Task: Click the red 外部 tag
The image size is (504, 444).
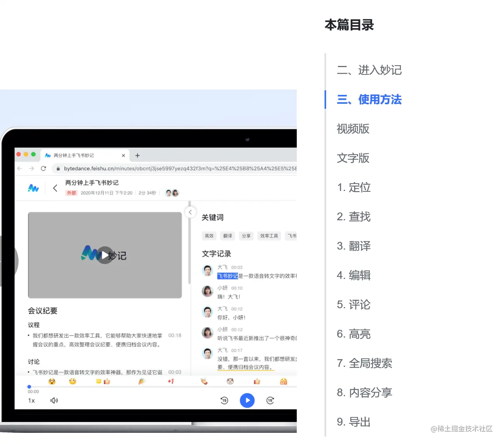Action: coord(71,193)
